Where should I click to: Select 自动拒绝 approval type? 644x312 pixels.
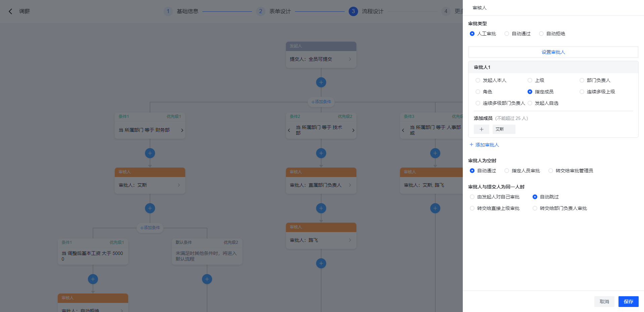pyautogui.click(x=541, y=33)
